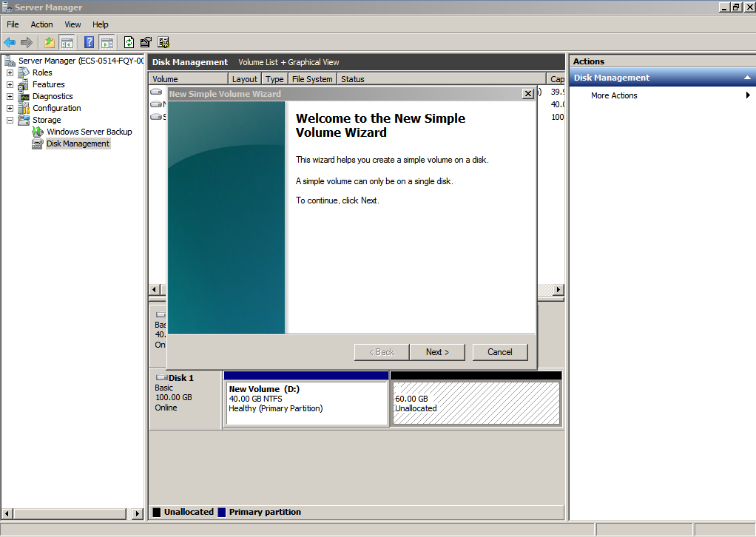Screen dimensions: 756x537
Task: Click the disabled Back button in wizard
Action: [x=382, y=352]
